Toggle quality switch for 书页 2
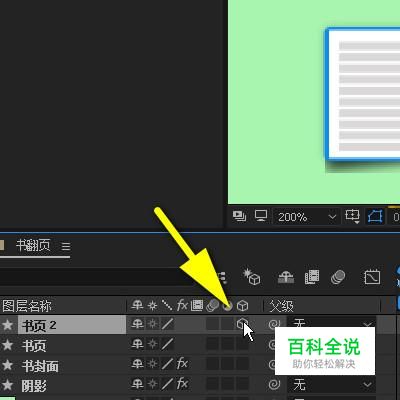The height and width of the screenshot is (400, 400). (x=167, y=324)
